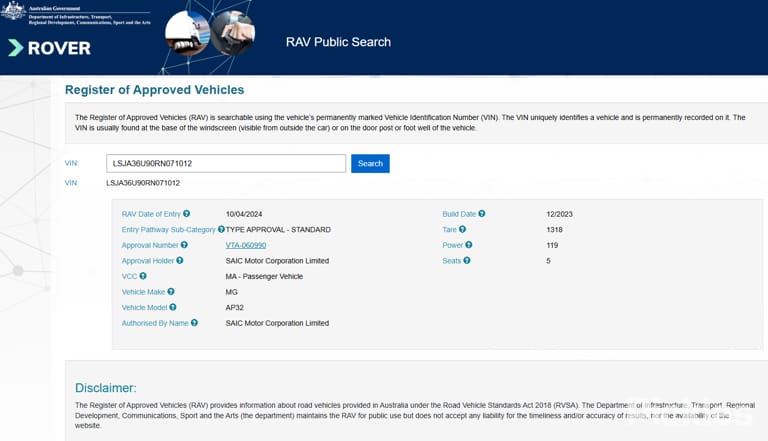Click the Vehicle Model help icon

[x=173, y=307]
